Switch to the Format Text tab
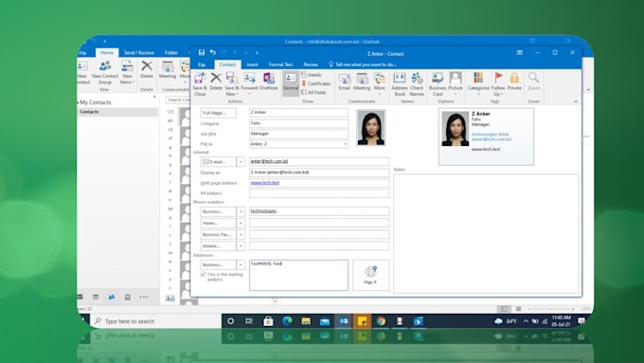644x363 pixels. coord(280,64)
